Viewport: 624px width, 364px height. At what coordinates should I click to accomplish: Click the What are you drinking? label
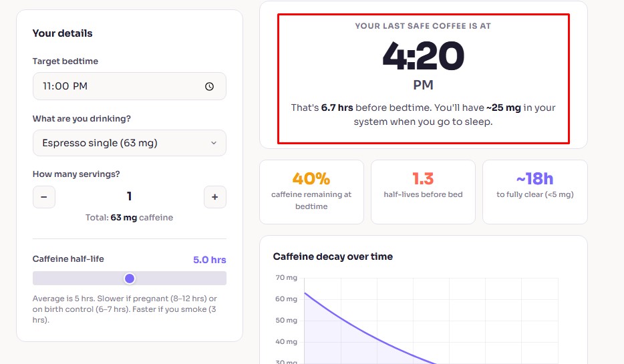pos(82,118)
